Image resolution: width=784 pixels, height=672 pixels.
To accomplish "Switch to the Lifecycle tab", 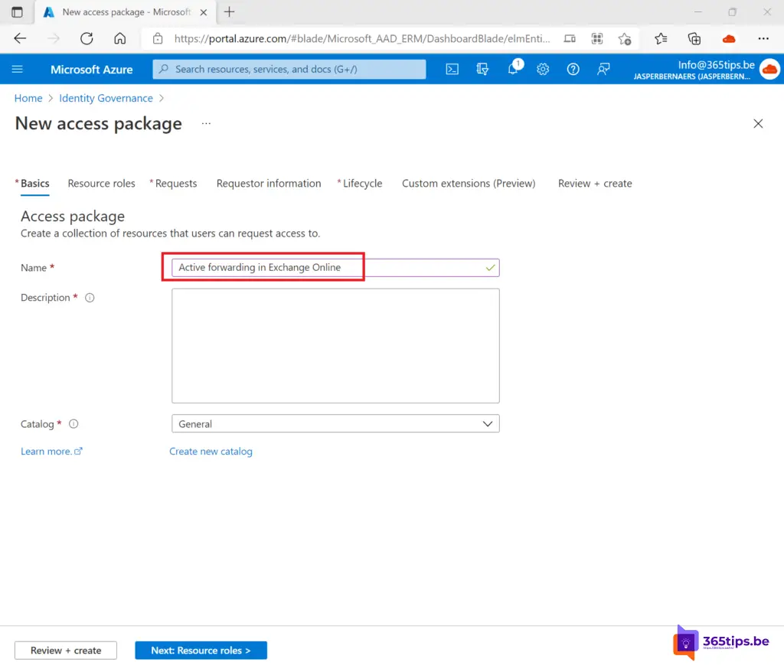I will pyautogui.click(x=362, y=184).
